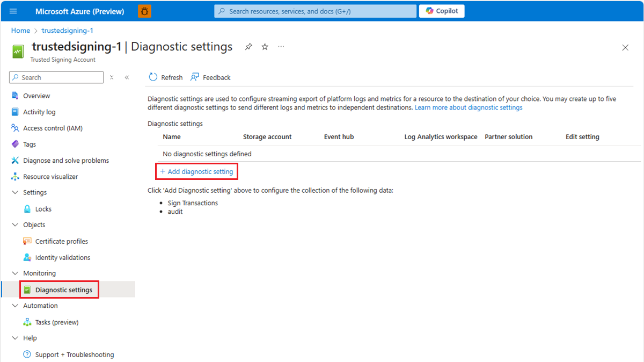This screenshot has width=644, height=362.
Task: Click the Storage account column header
Action: tap(267, 136)
